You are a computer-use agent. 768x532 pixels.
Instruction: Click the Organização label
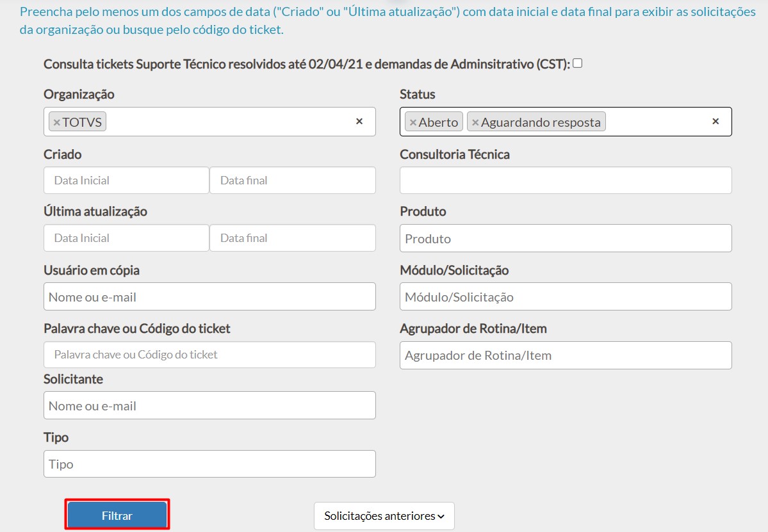79,95
